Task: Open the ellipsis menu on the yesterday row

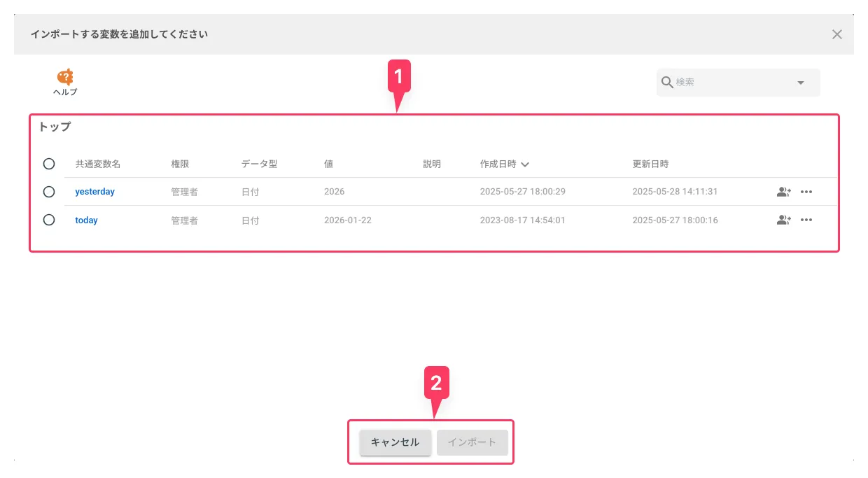Action: click(x=806, y=190)
